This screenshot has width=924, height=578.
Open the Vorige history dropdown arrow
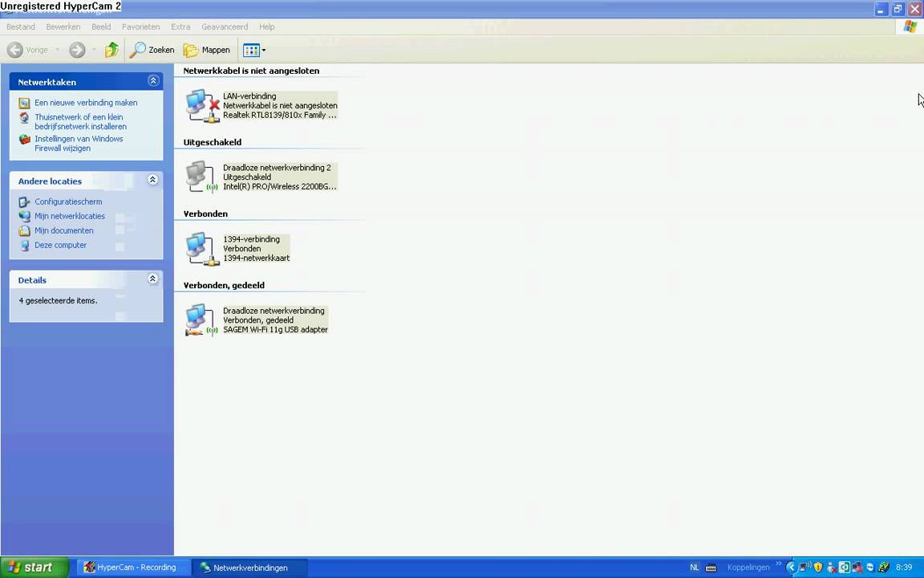pos(57,50)
